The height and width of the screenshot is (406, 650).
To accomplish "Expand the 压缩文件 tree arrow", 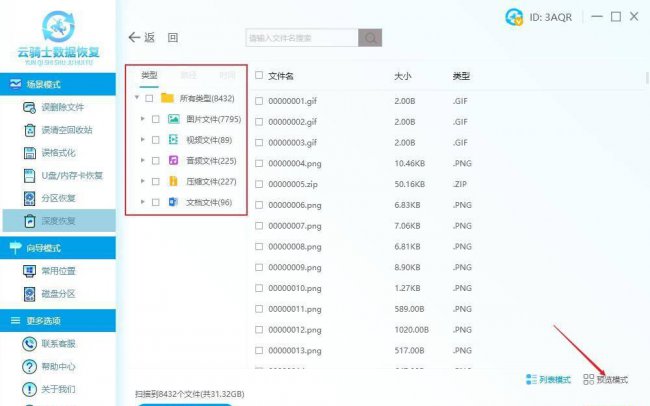I will [x=143, y=181].
